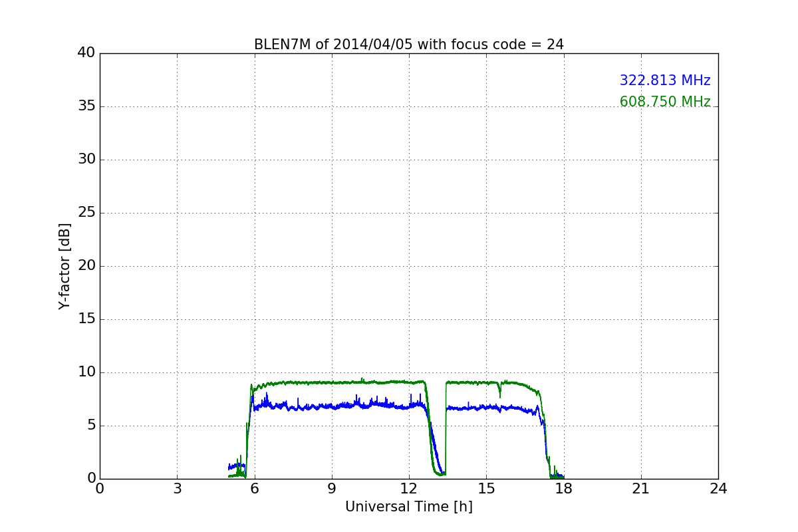This screenshot has height=532, width=798.
Task: Click x-axis tick label '6'
Action: pyautogui.click(x=254, y=489)
